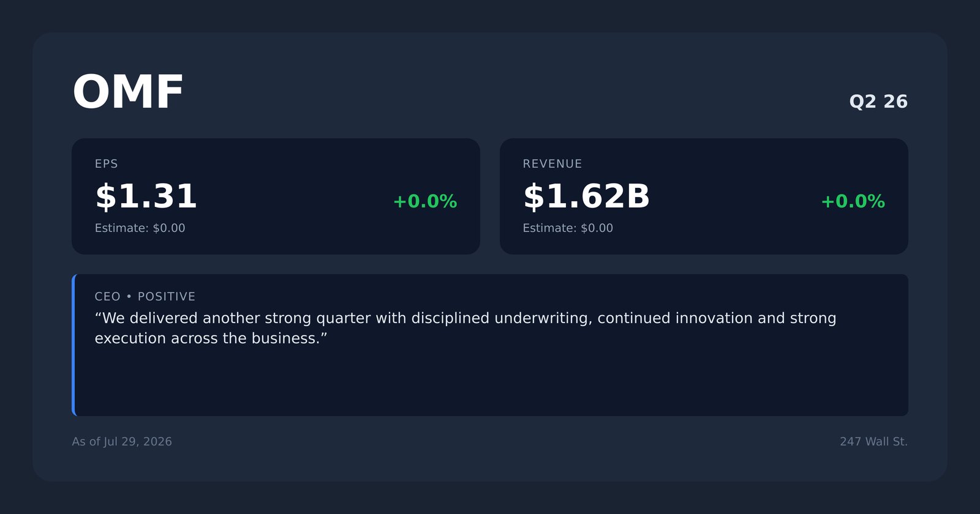Click the CEO • POSITIVE sentiment label
The height and width of the screenshot is (514, 980).
(x=145, y=297)
